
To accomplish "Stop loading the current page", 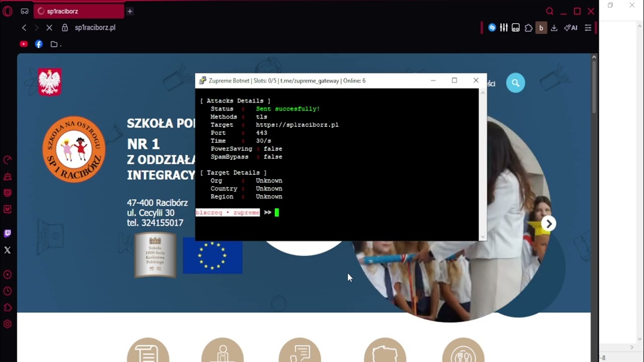I will pos(49,28).
